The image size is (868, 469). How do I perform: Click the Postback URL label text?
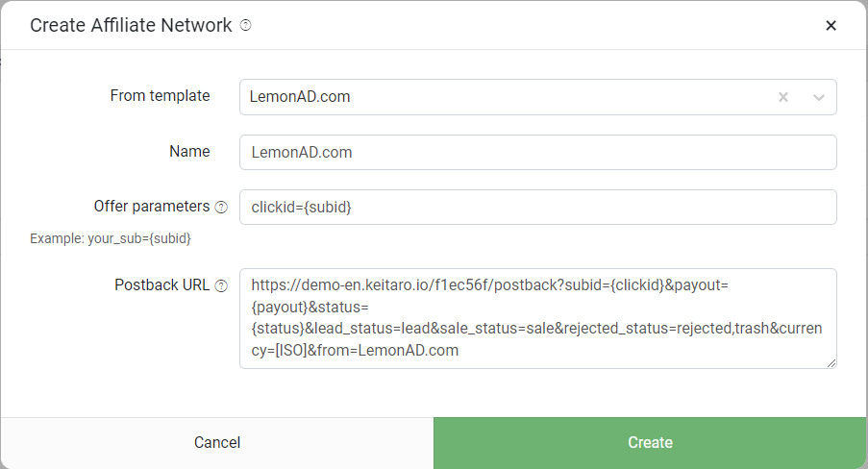tap(161, 285)
